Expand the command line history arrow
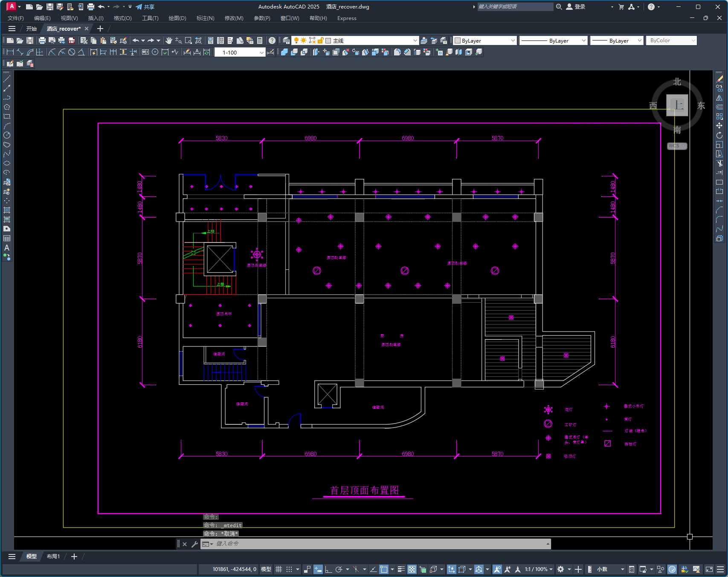The width and height of the screenshot is (728, 577). click(x=548, y=544)
